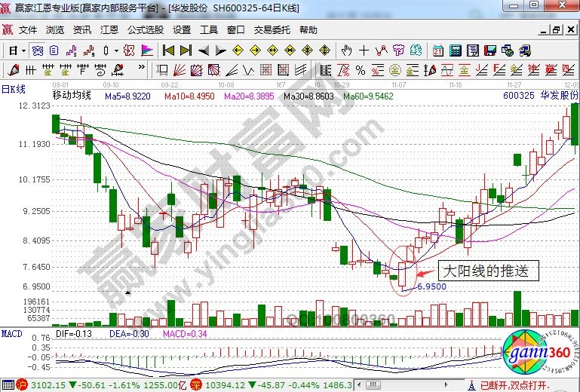580x392 pixels.
Task: Select the Gann box tool
Action: point(197,70)
